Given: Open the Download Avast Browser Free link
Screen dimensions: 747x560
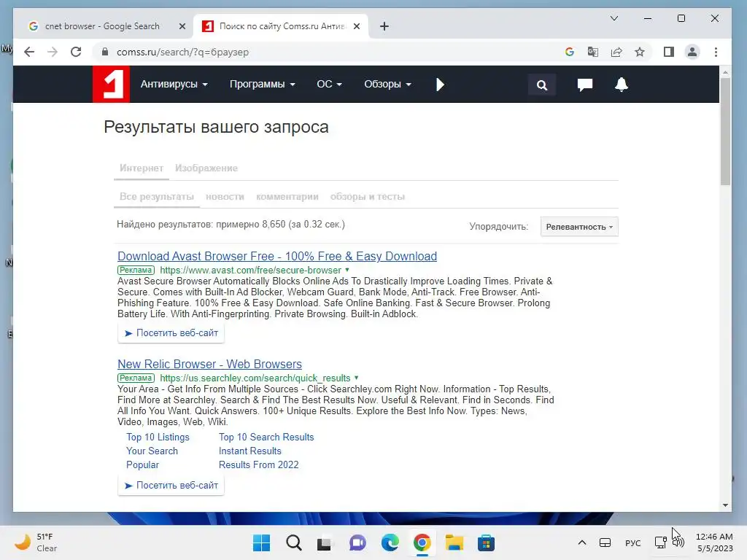Looking at the screenshot, I should click(x=276, y=256).
